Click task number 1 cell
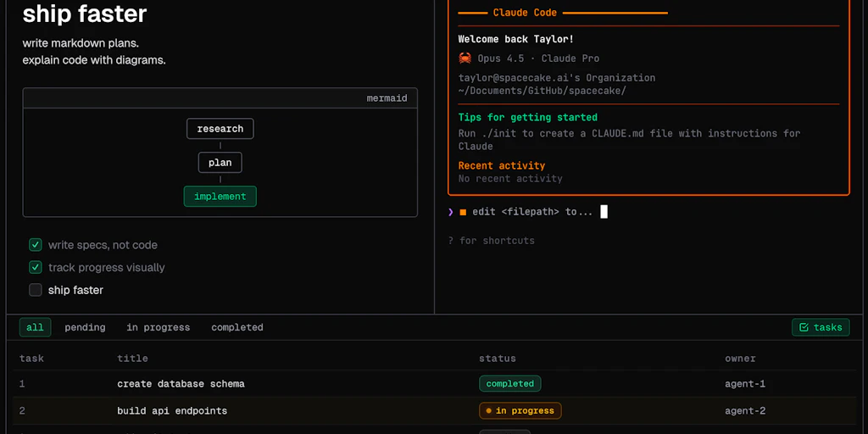Screen dimensions: 868x434 [x=22, y=384]
